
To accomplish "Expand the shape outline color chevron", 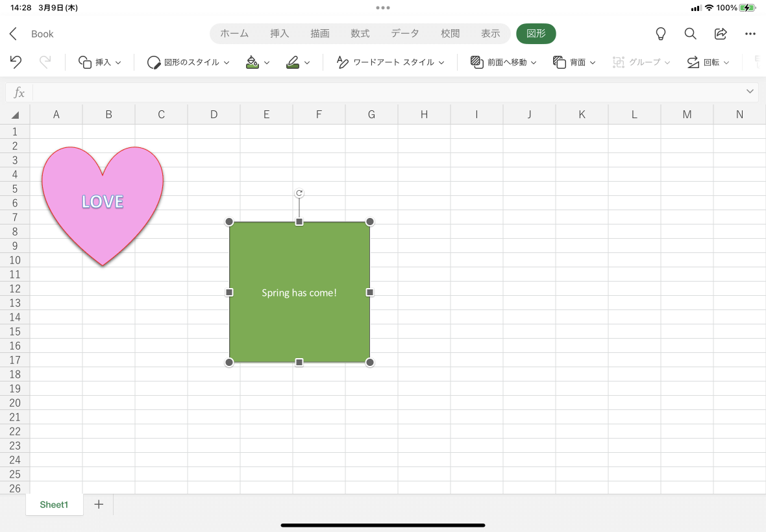I will tap(307, 62).
